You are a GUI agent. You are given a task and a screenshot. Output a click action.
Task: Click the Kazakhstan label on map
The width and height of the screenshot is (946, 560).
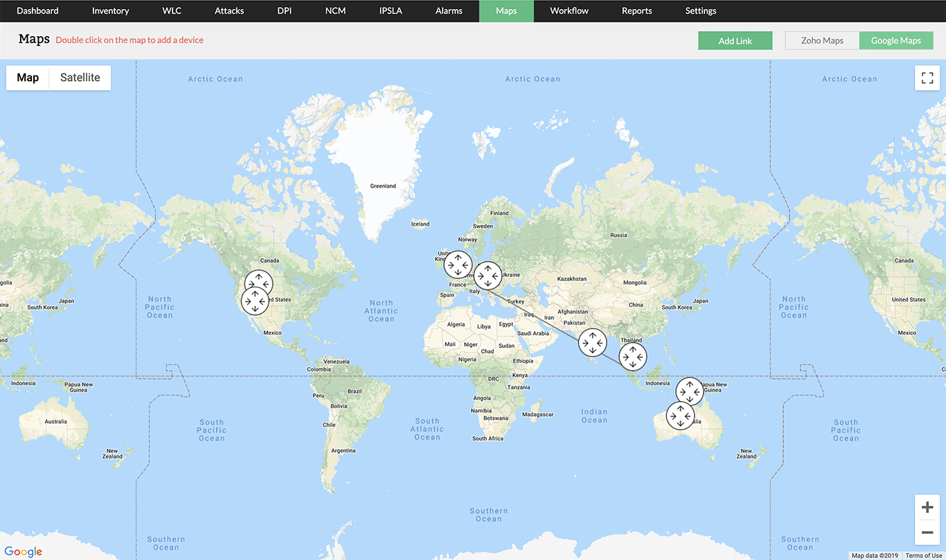(572, 279)
